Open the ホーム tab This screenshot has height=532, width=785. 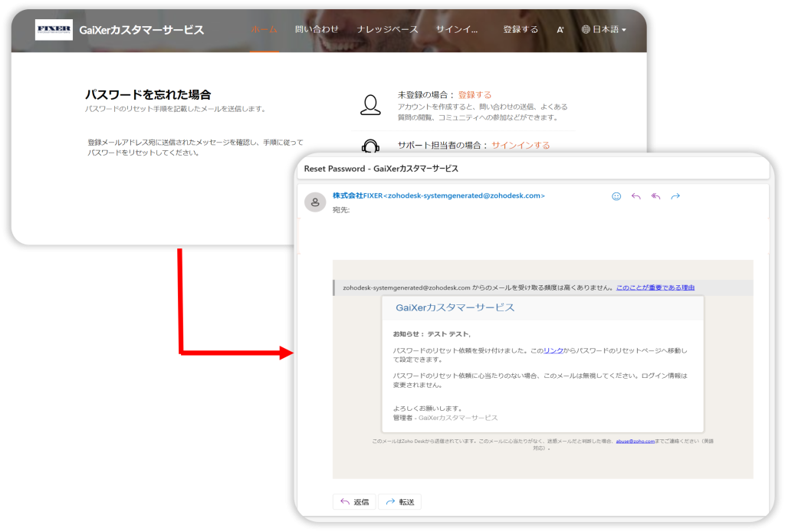click(264, 30)
